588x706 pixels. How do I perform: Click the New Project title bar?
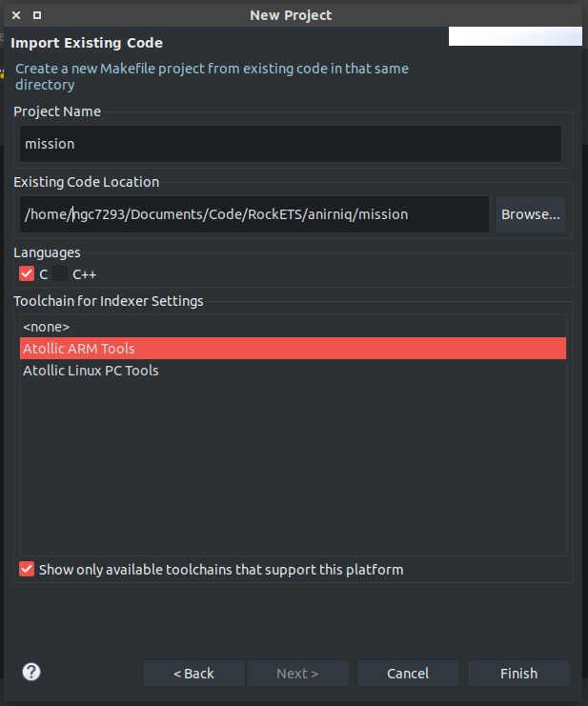[x=291, y=15]
